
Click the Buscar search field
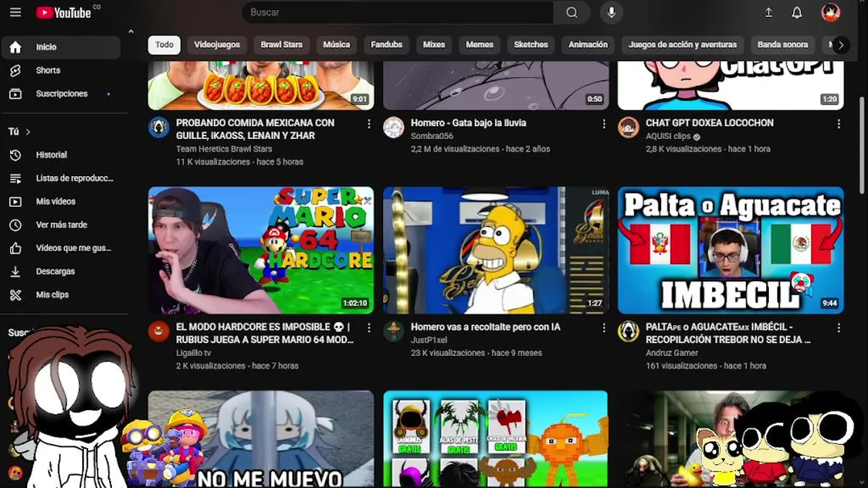pos(397,12)
